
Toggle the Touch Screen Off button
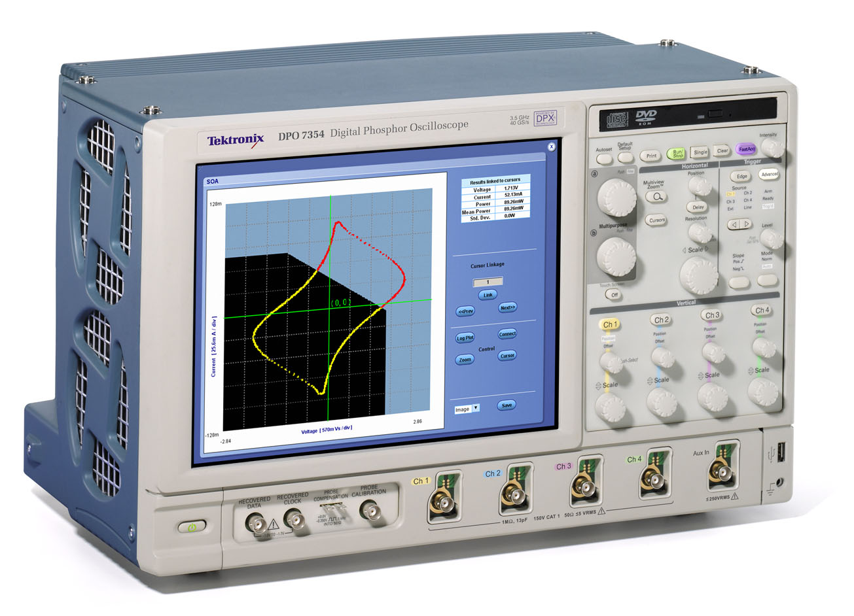(x=614, y=294)
